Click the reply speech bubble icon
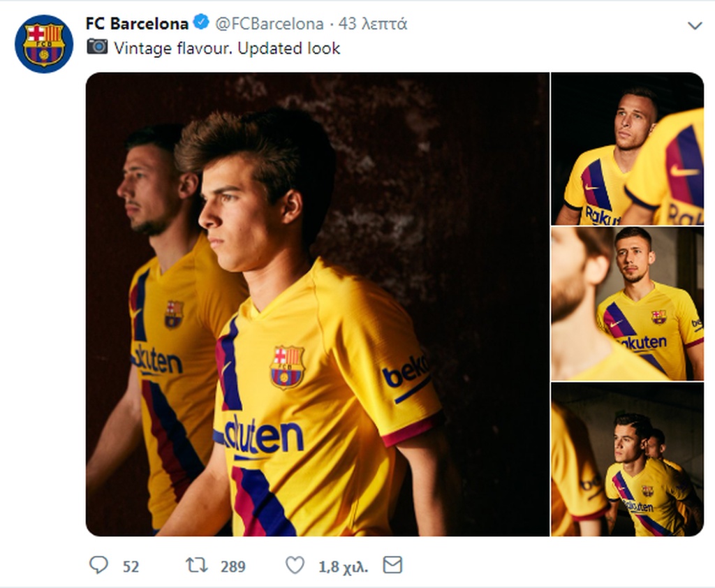This screenshot has width=715, height=588. point(98,565)
